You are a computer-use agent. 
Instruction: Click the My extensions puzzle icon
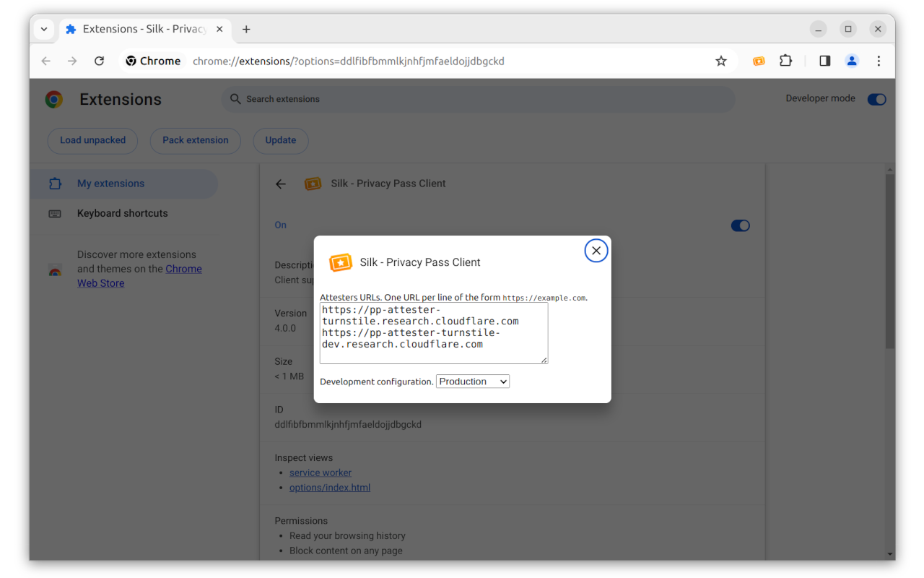pos(55,184)
